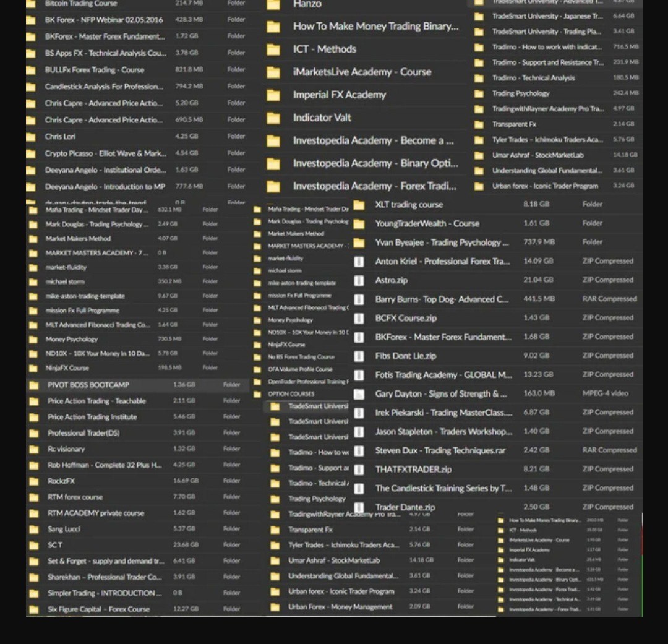
Task: Click the Astro.zip archive file icon
Action: pyautogui.click(x=359, y=280)
